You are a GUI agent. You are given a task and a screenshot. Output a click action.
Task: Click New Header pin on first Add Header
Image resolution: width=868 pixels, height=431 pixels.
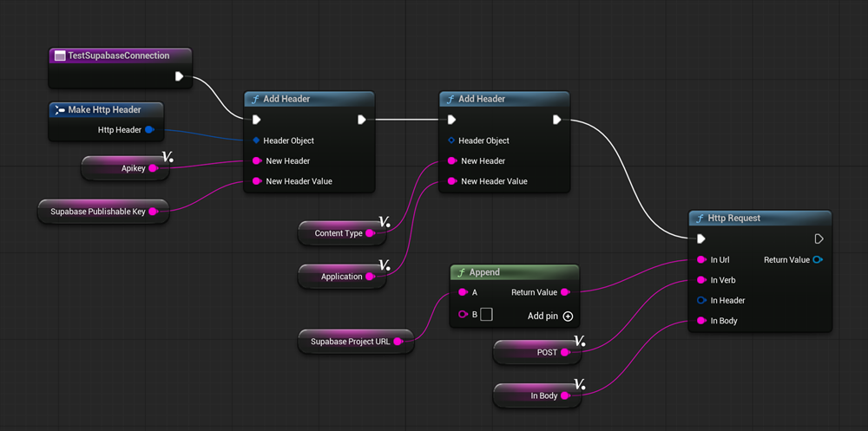click(257, 161)
